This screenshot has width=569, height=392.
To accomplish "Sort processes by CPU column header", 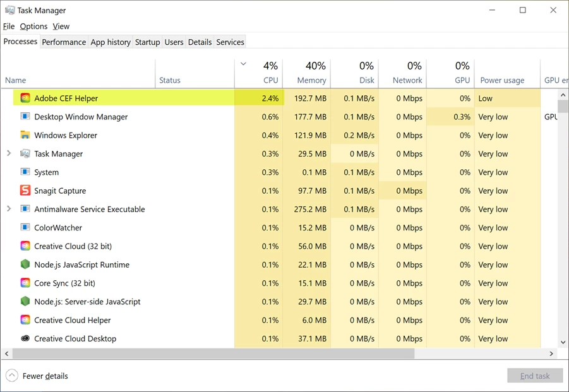I will pyautogui.click(x=258, y=74).
